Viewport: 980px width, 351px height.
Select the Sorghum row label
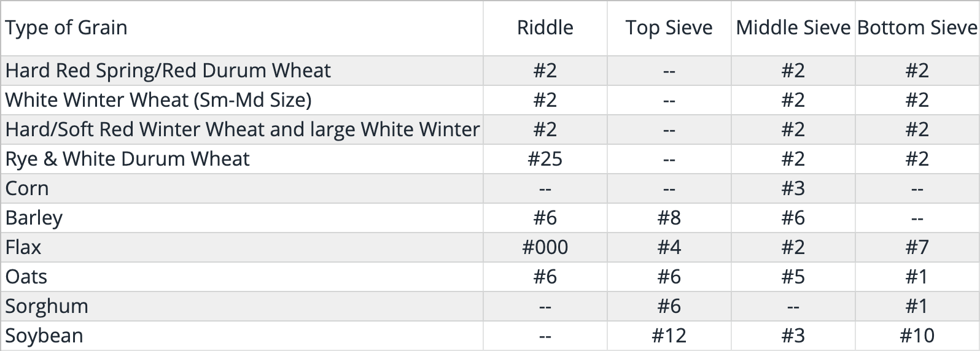[x=47, y=306]
